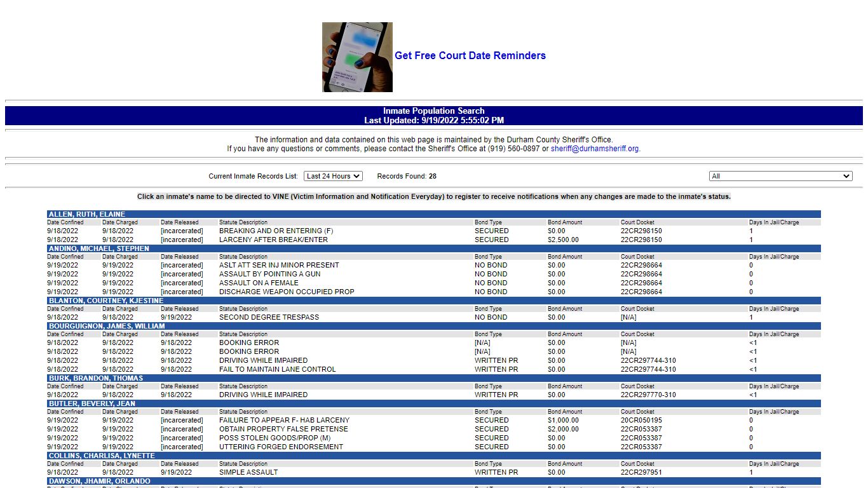Select court docket 22CR297770-310
Image resolution: width=868 pixels, height=488 pixels.
[x=648, y=395]
